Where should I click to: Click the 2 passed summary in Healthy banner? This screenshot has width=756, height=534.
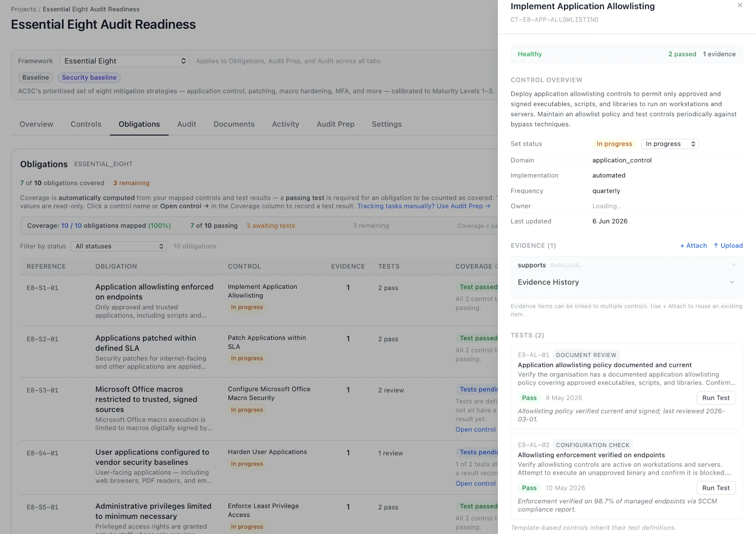[x=682, y=54]
